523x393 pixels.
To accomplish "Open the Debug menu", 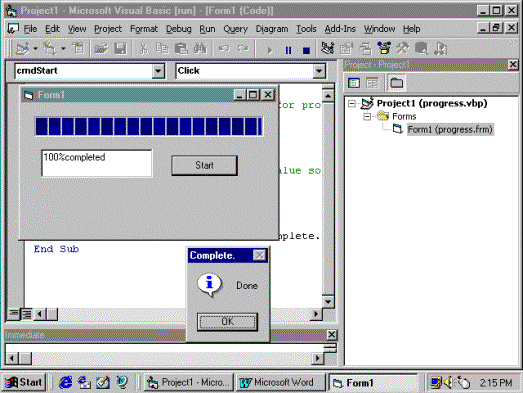I will click(x=179, y=29).
